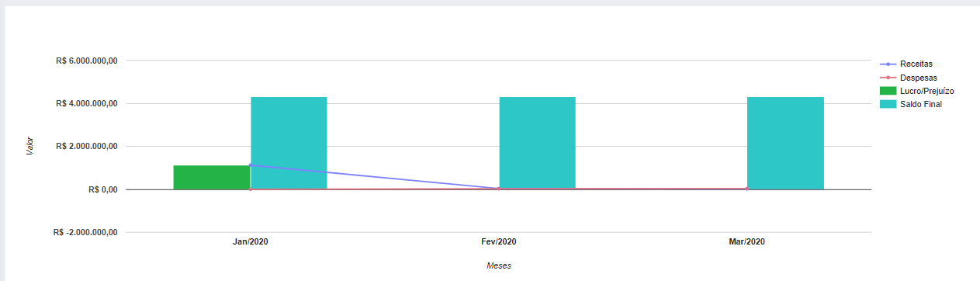Click the Fev/2020 axis label
This screenshot has height=281, width=980.
(x=499, y=242)
